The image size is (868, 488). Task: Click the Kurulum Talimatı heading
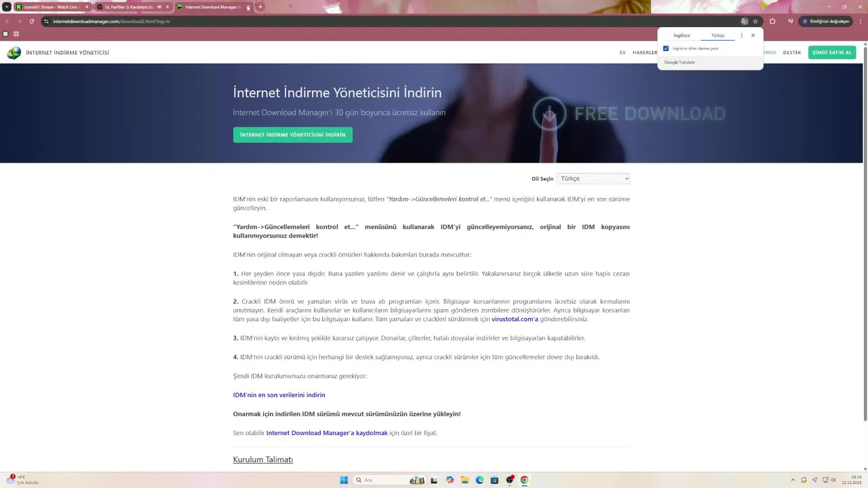pyautogui.click(x=263, y=460)
